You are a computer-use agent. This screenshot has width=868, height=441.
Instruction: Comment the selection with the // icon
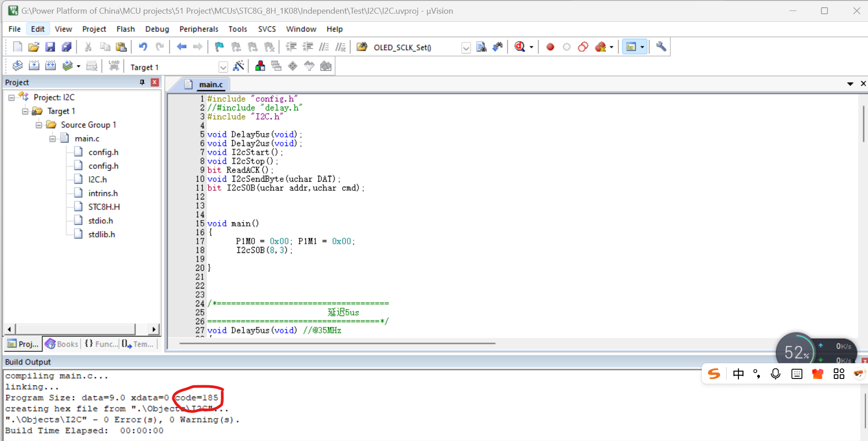(324, 47)
